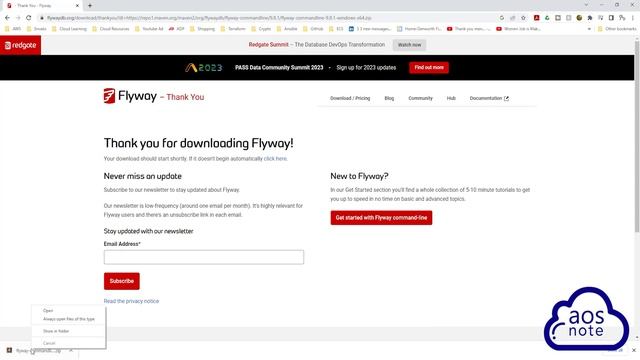This screenshot has height=360, width=640.
Task: Expand the bookmarks overflow arrow
Action: [589, 29]
